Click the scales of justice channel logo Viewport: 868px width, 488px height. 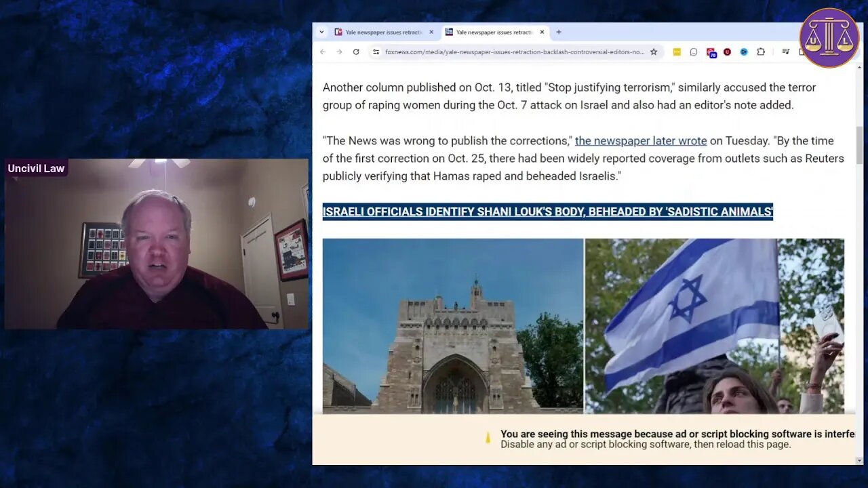pos(829,38)
